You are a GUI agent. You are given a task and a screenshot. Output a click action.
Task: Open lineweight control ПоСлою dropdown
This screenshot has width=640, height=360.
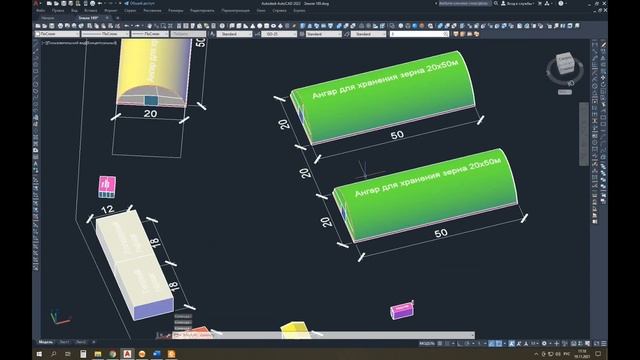(150, 34)
